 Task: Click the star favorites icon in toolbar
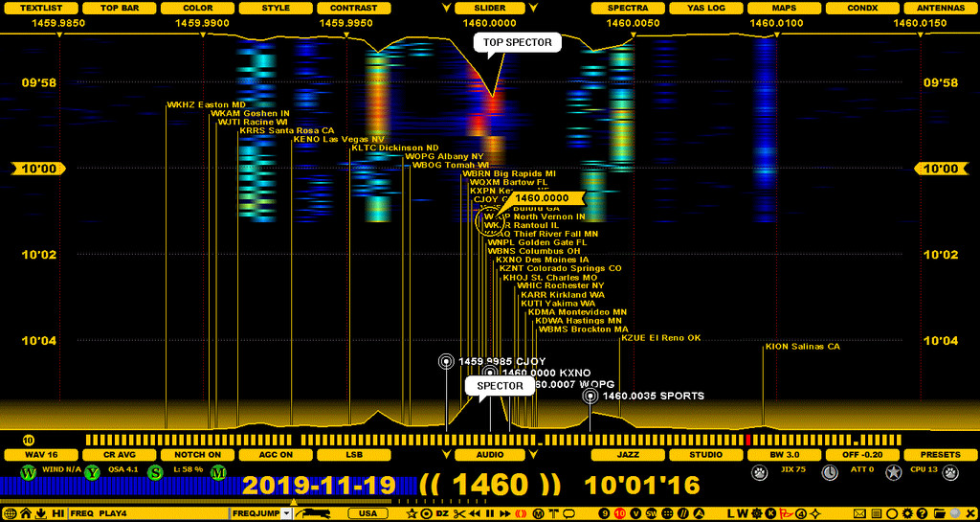412,513
